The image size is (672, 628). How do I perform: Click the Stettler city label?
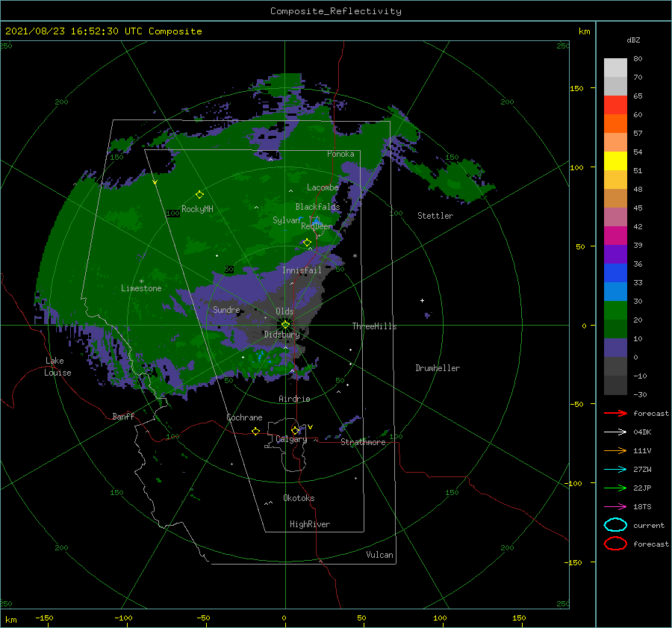(435, 216)
